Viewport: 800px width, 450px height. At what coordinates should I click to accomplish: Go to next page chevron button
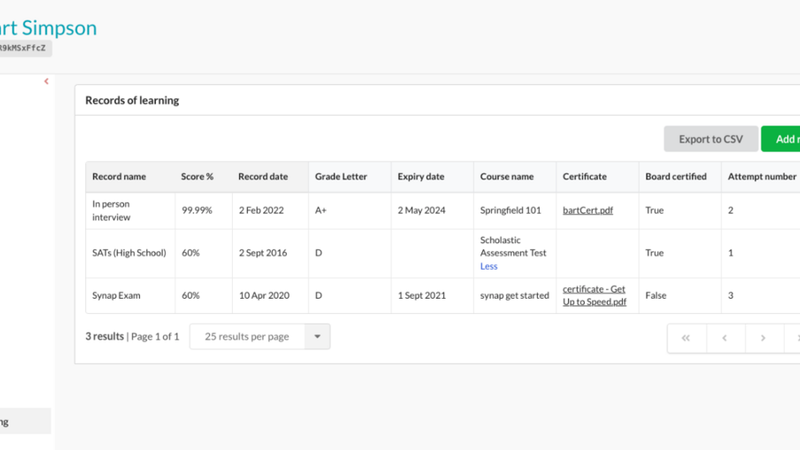point(763,338)
